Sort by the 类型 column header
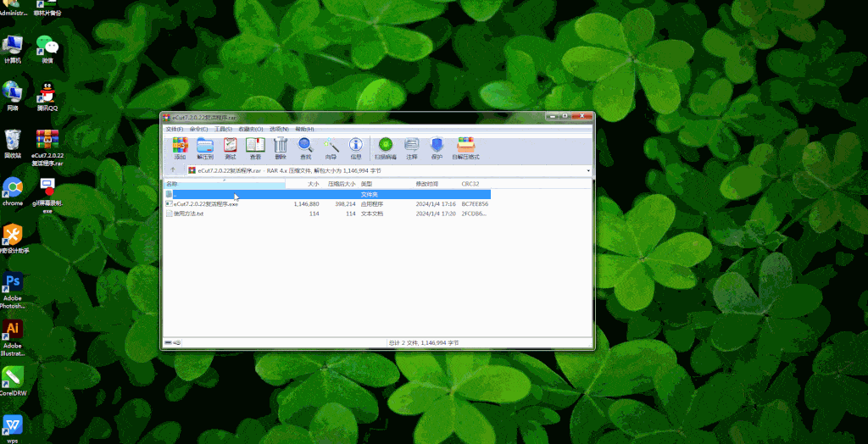 [x=387, y=184]
